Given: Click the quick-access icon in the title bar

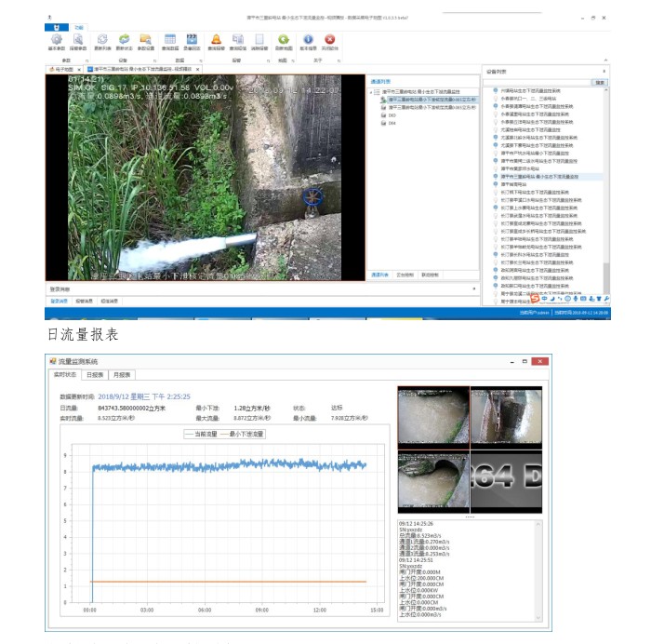Looking at the screenshot, I should [50, 18].
